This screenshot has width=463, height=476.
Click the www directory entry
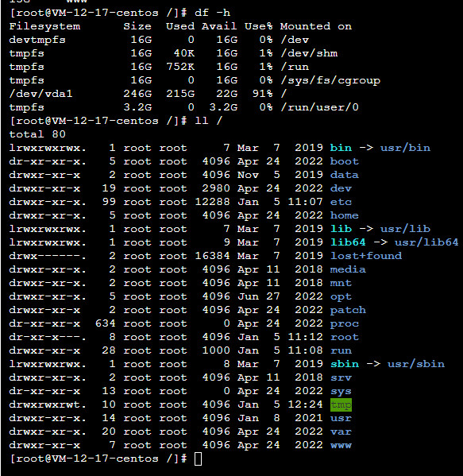[341, 445]
